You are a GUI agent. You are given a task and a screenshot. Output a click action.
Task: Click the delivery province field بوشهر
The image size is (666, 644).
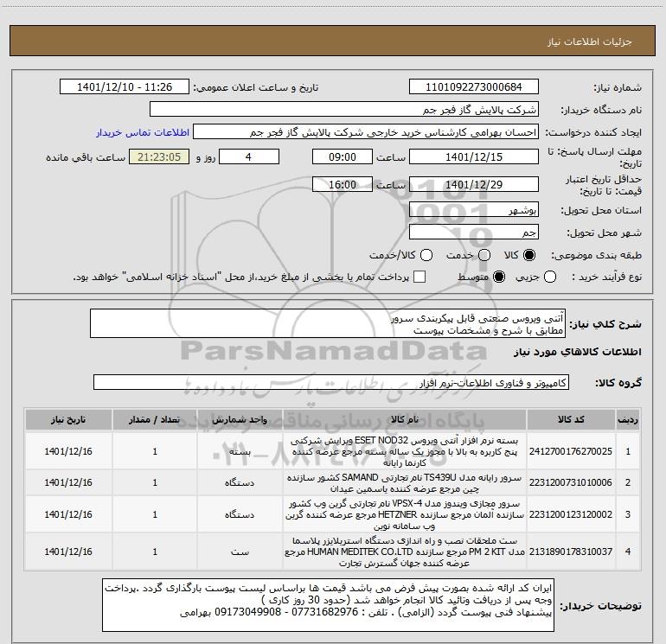(474, 210)
